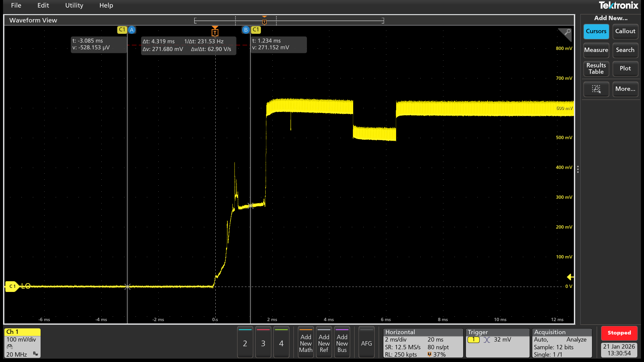Open the Ch 1 settings badge
This screenshot has width=644, height=362.
pos(22,343)
